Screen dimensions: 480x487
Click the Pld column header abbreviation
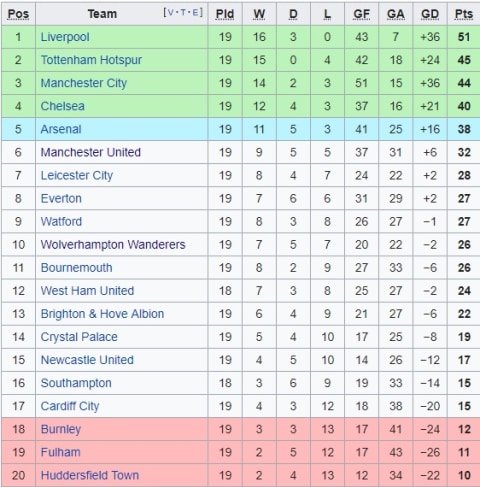click(x=225, y=14)
